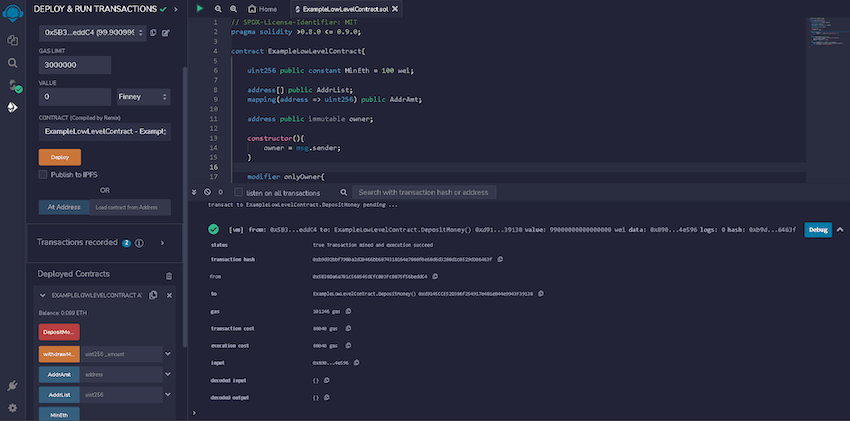The width and height of the screenshot is (850, 421).
Task: Clear deployed contracts with trash icon
Action: 169,276
